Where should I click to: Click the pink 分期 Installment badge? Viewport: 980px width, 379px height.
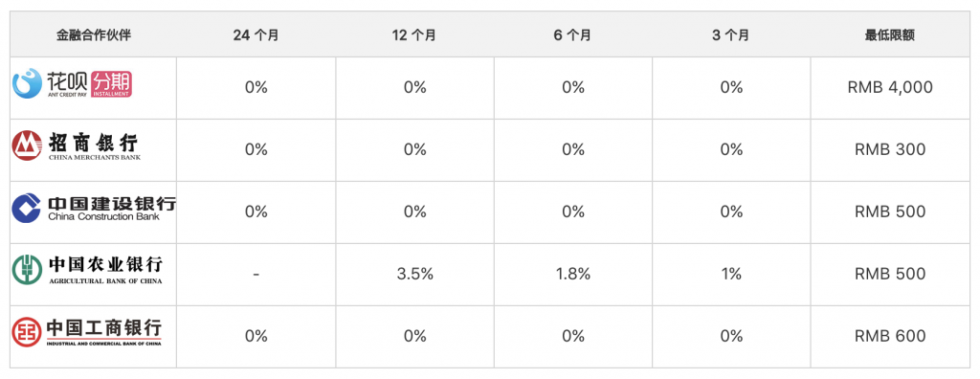(111, 84)
